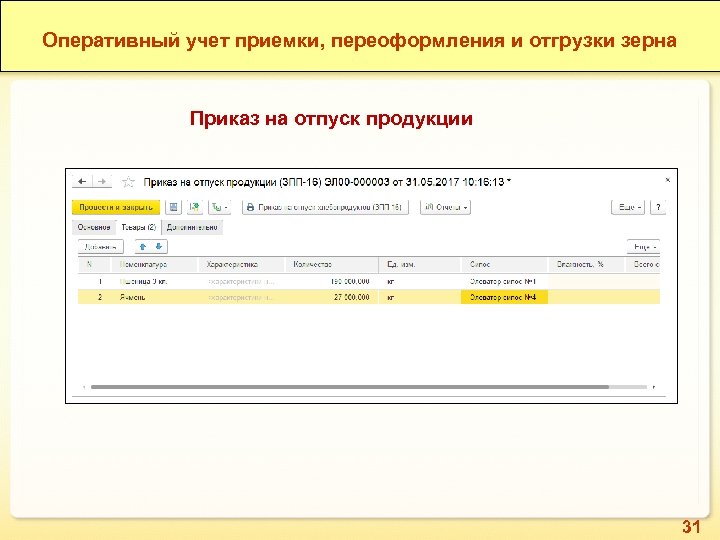Print 'Приказ на отпуск хлебопродуктов (ЗПП-16)'
The height and width of the screenshot is (540, 720).
click(x=325, y=207)
